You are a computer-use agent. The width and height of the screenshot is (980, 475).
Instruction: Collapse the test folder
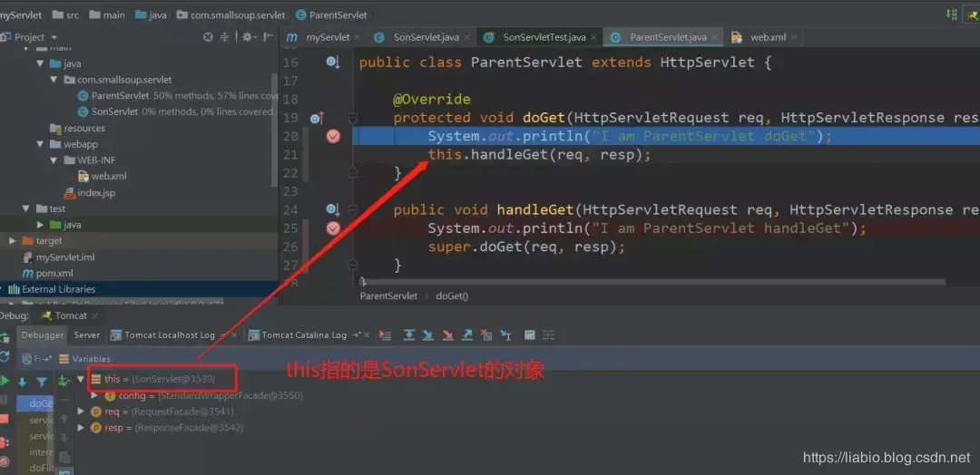(27, 208)
